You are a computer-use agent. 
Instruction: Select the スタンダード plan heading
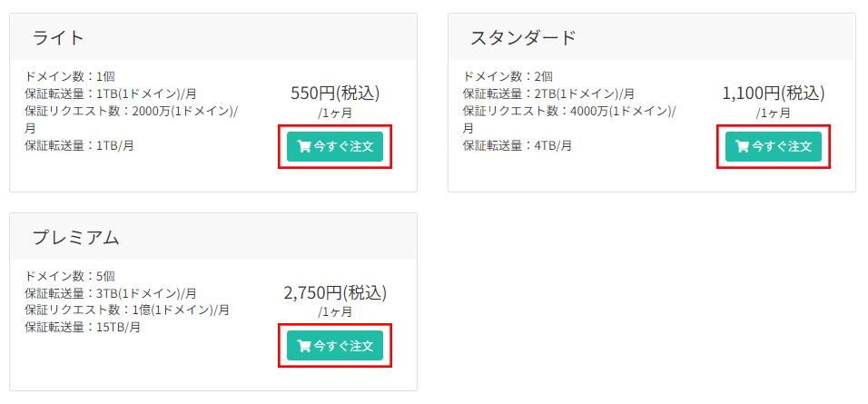tap(523, 37)
